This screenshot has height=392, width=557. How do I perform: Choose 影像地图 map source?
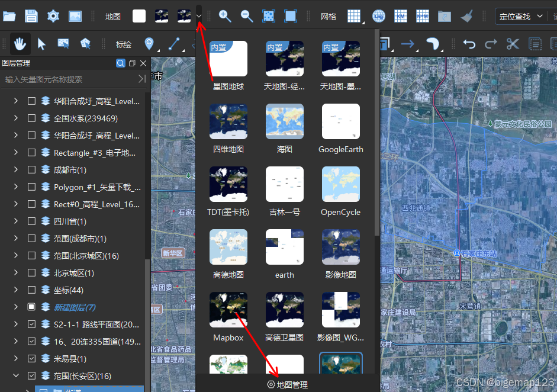341,255
